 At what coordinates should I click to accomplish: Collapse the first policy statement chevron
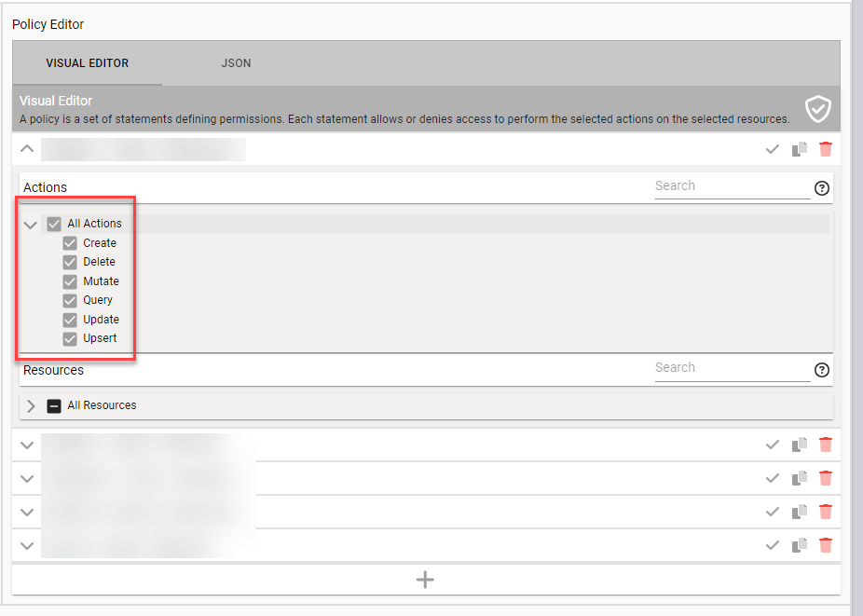[27, 149]
